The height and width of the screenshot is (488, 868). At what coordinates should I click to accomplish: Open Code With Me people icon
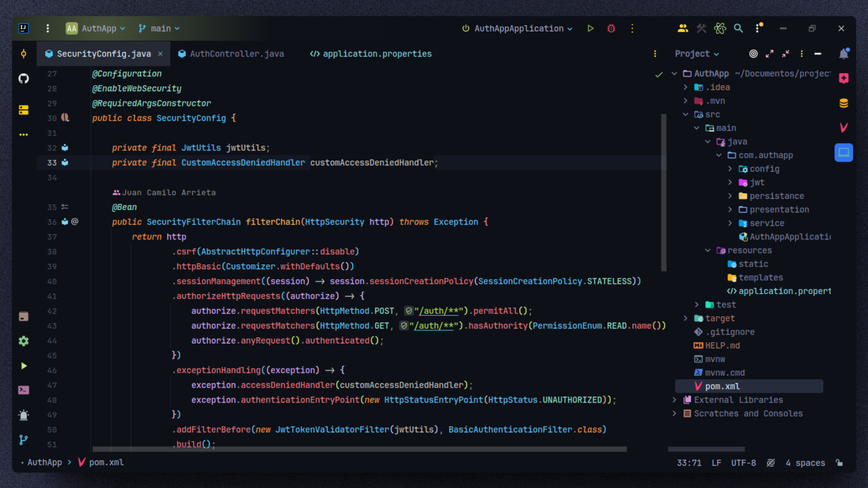(x=683, y=28)
